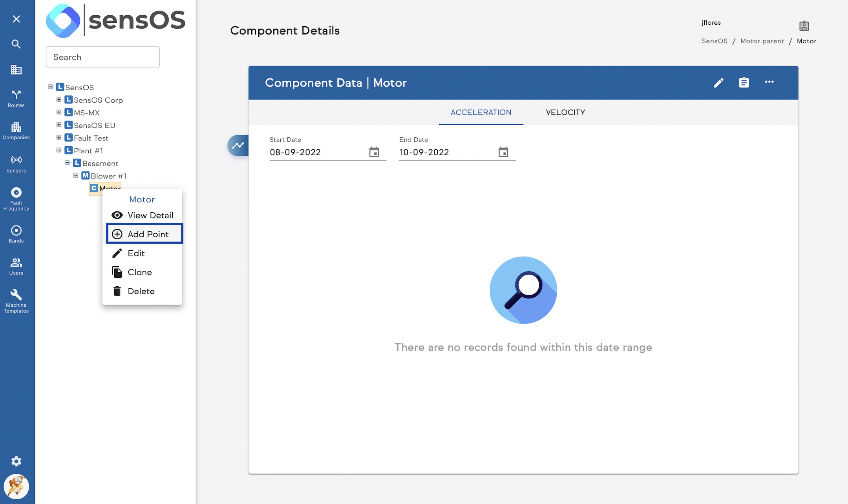Open the building grid icon in the sidebar

click(16, 70)
